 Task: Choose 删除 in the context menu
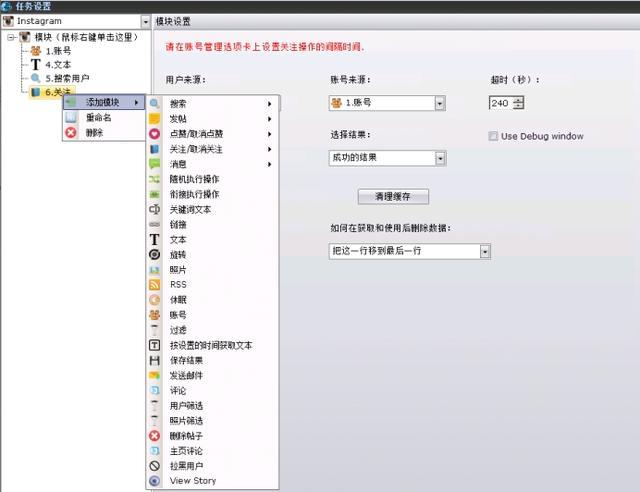pos(104,132)
